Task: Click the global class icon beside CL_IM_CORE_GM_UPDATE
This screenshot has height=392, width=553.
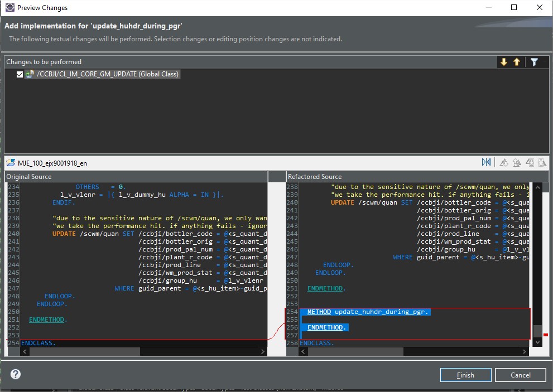Action: [30, 74]
